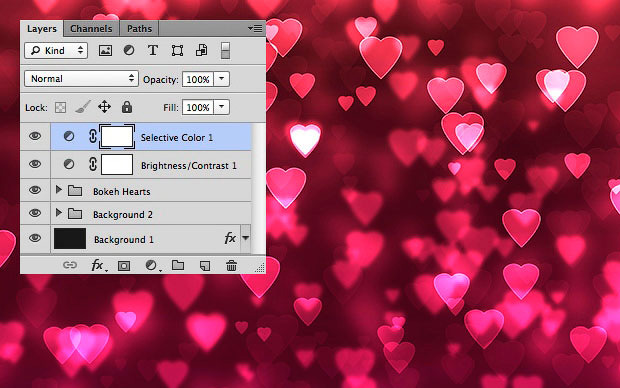Create a new layer
This screenshot has height=388, width=620.
[x=205, y=266]
